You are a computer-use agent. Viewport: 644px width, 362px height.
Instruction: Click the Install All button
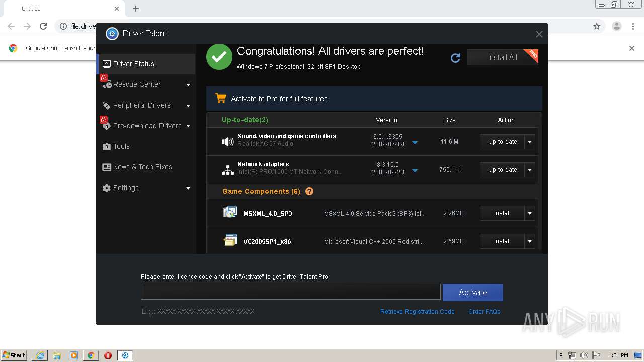(x=502, y=57)
